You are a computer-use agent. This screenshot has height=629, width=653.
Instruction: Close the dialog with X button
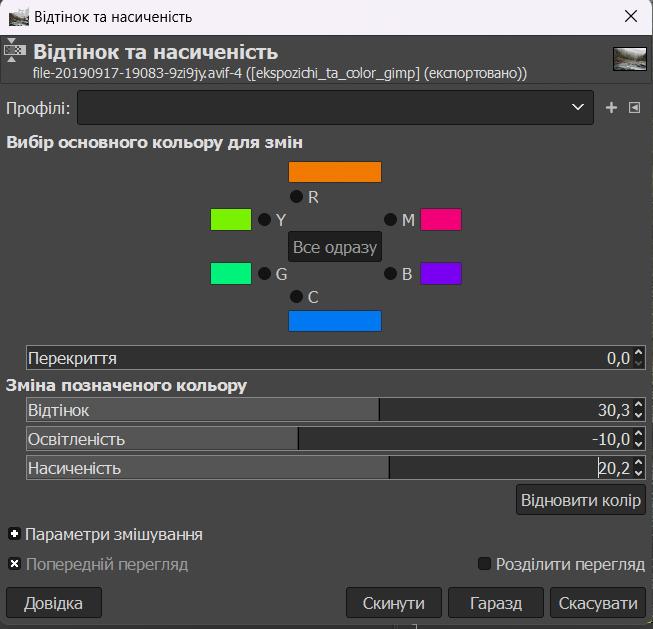tap(631, 17)
